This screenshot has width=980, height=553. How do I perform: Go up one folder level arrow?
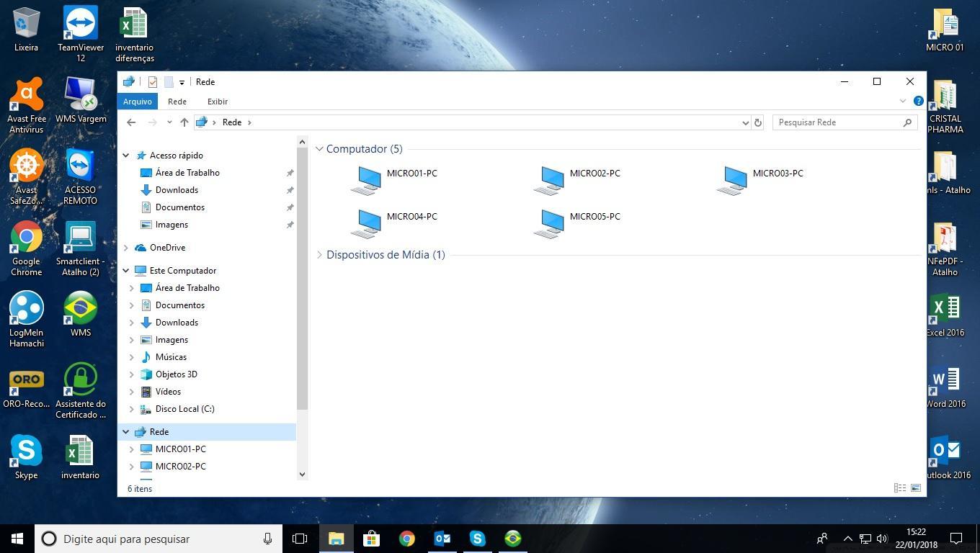184,122
